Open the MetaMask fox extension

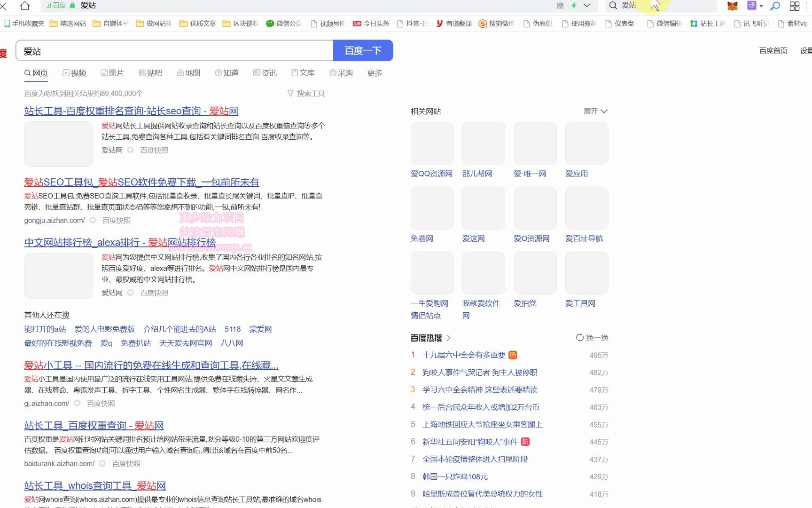732,6
